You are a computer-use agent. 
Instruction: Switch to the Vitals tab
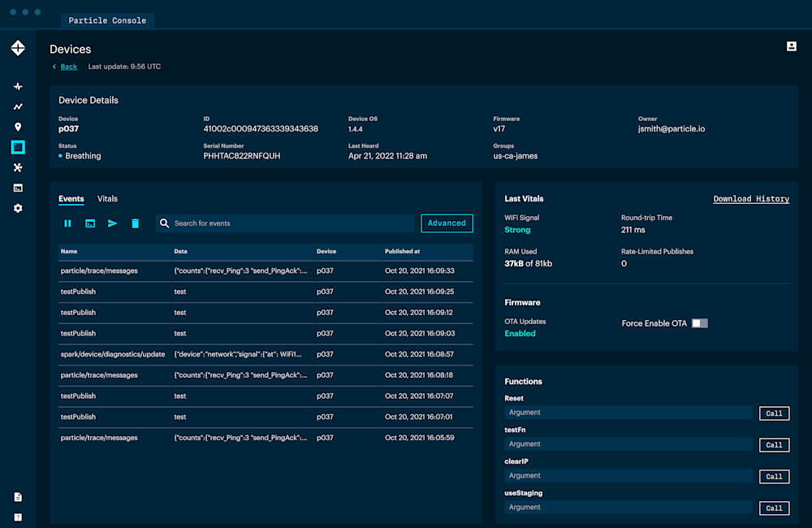[x=107, y=199]
